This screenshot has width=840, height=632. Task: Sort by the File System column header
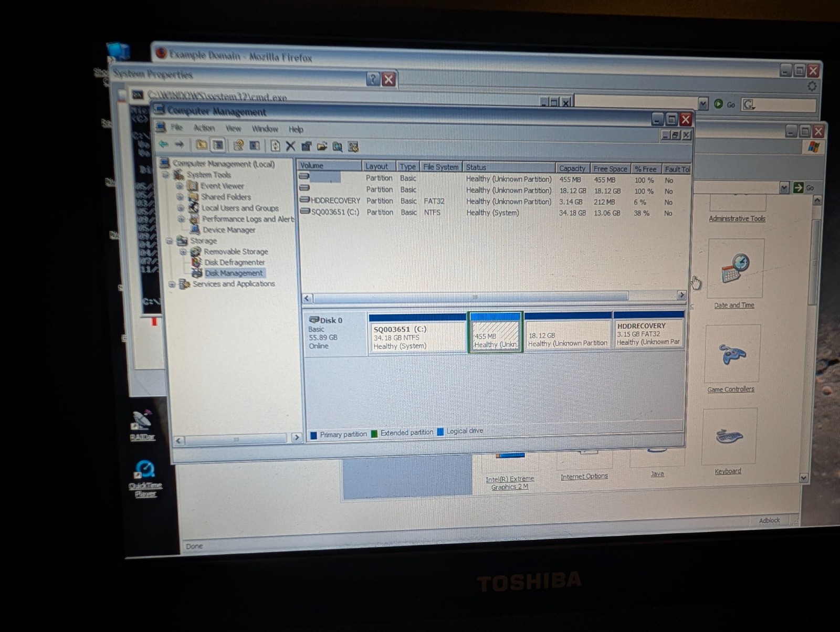point(440,167)
